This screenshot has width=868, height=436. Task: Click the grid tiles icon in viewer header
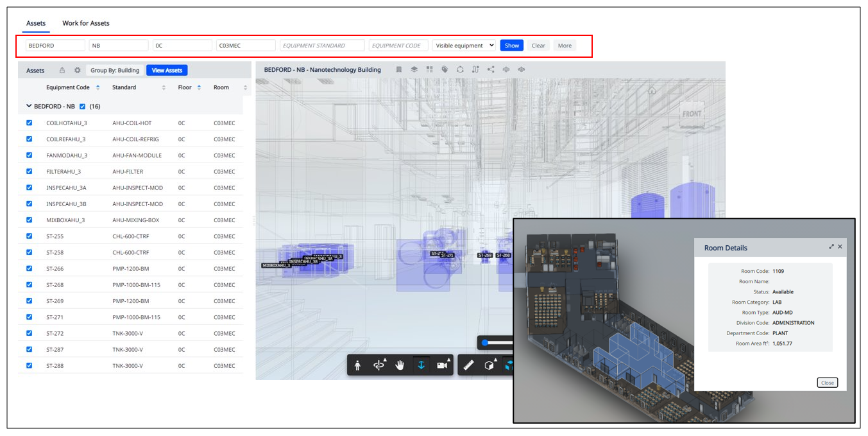[x=430, y=69]
